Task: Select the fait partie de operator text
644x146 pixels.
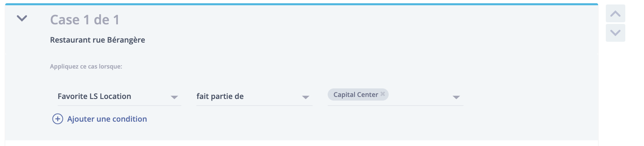Action: pos(220,96)
